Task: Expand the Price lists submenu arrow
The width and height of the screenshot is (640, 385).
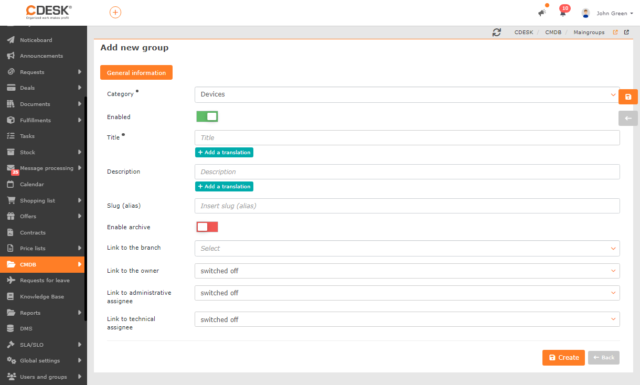Action: point(80,248)
